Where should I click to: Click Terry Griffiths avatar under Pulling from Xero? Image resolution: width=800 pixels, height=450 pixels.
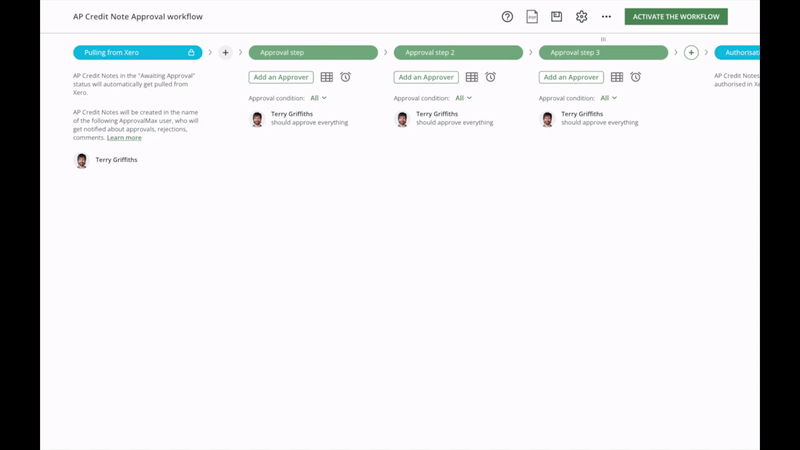coord(82,160)
